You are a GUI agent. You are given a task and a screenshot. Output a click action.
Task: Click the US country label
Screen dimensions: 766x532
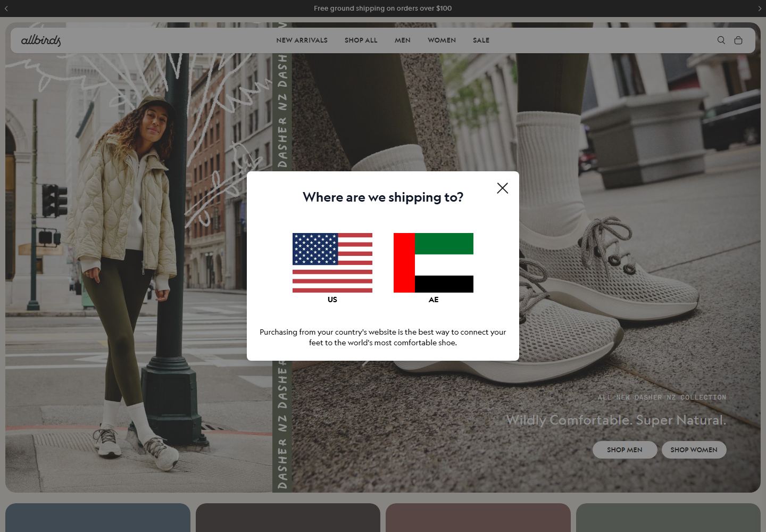pos(332,300)
